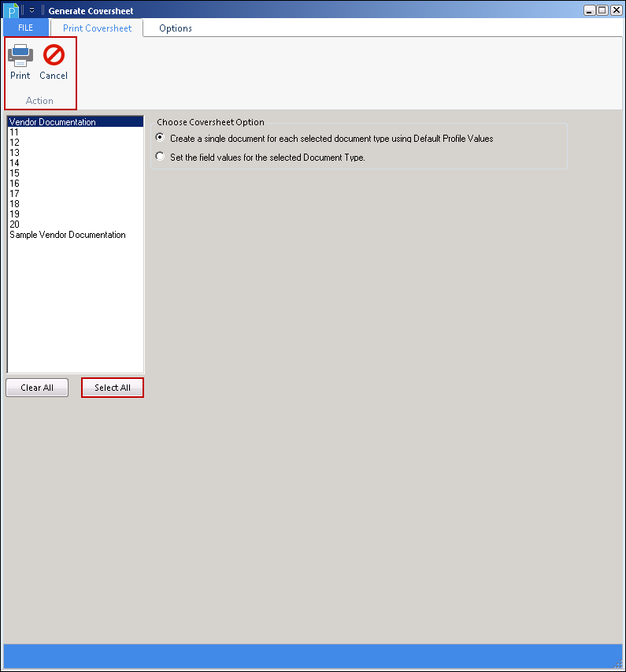This screenshot has width=626, height=672.
Task: Select item 20 in the document list
Action: 76,225
